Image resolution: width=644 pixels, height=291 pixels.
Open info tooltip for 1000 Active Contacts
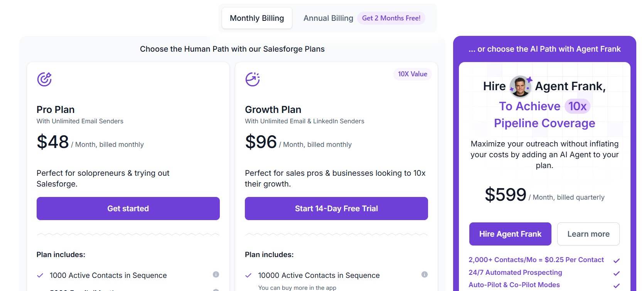click(216, 274)
